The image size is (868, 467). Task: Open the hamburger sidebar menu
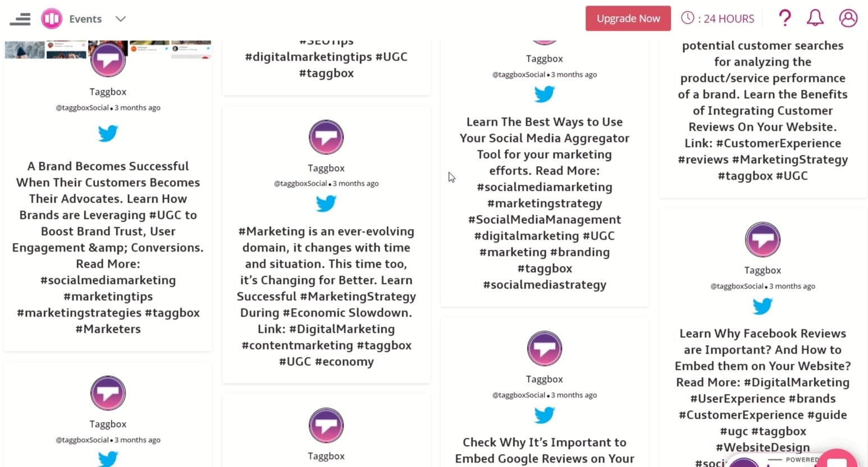click(20, 19)
